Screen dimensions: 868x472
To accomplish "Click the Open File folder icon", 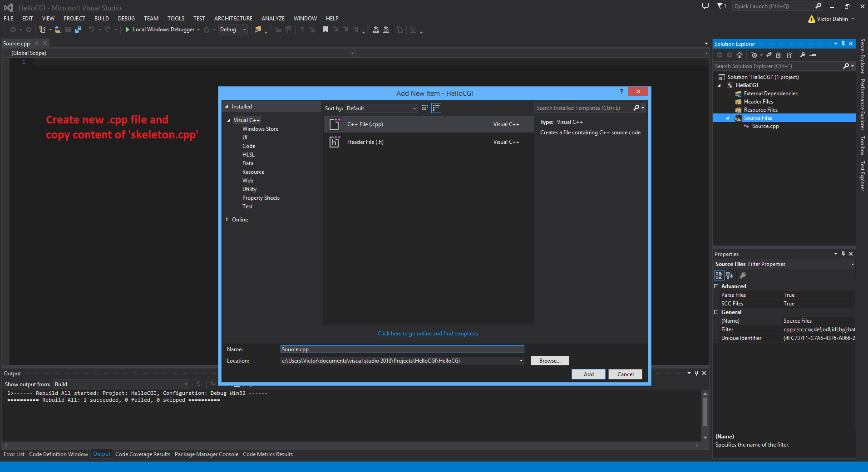I will (58, 29).
